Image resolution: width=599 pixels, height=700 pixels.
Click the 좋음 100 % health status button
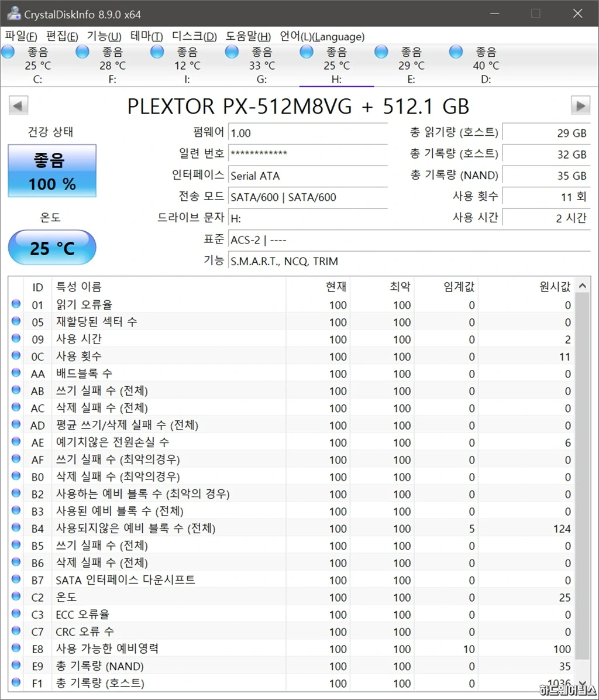coord(52,170)
